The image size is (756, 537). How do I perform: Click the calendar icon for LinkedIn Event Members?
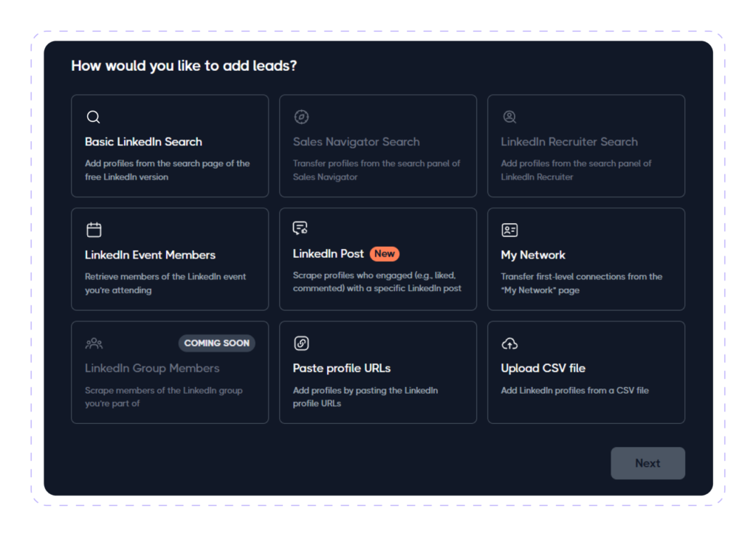[94, 230]
